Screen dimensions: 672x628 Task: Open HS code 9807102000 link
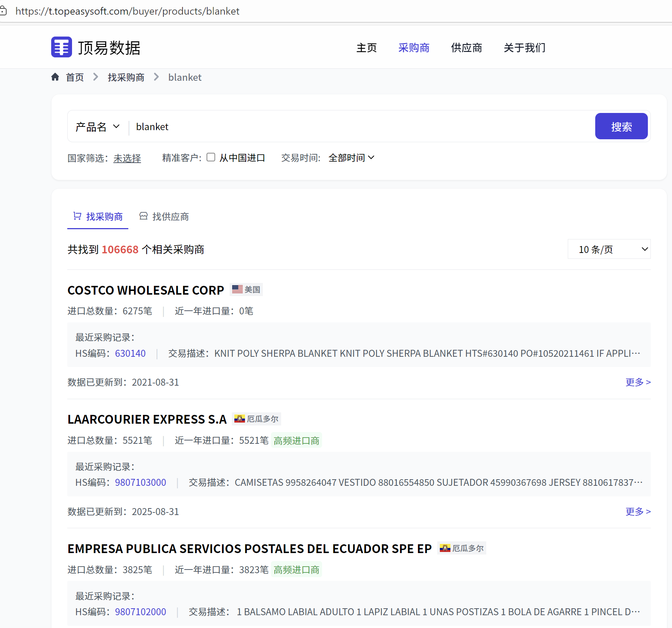pos(140,612)
